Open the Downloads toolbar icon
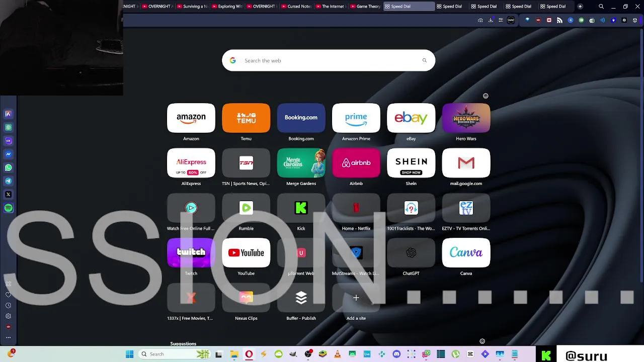The height and width of the screenshot is (362, 644). click(491, 20)
